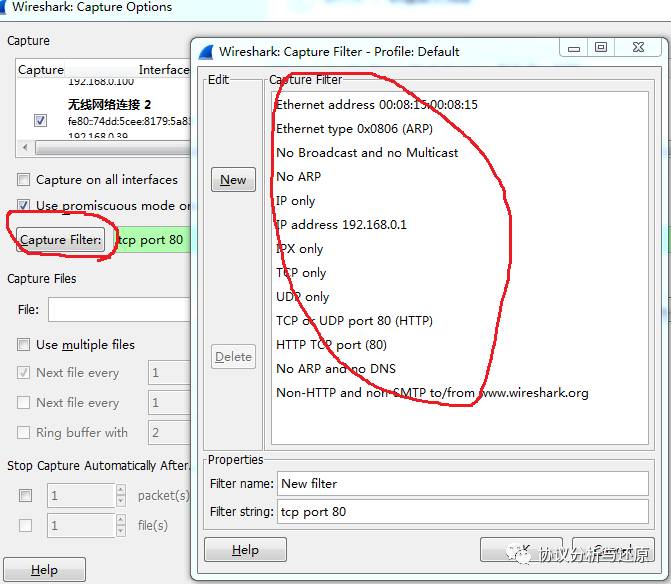The height and width of the screenshot is (584, 671).
Task: Click the Ring buffer value field
Action: pos(169,433)
